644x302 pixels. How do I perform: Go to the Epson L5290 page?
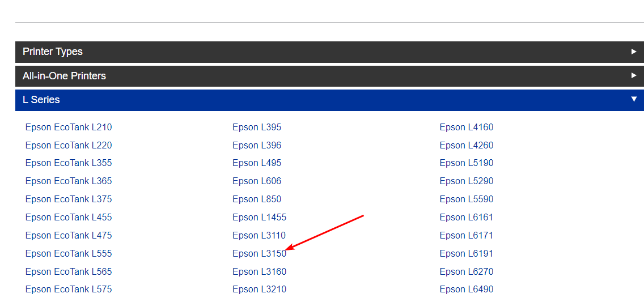pyautogui.click(x=466, y=181)
